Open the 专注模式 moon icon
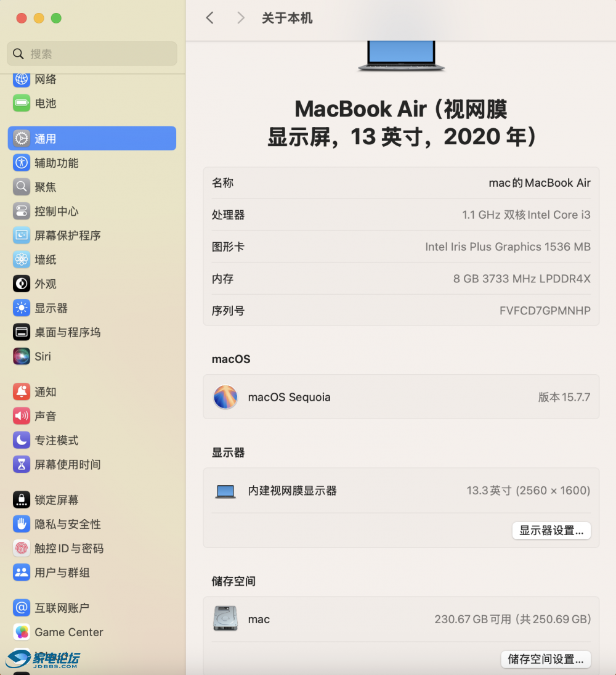Image resolution: width=616 pixels, height=675 pixels. click(x=22, y=440)
